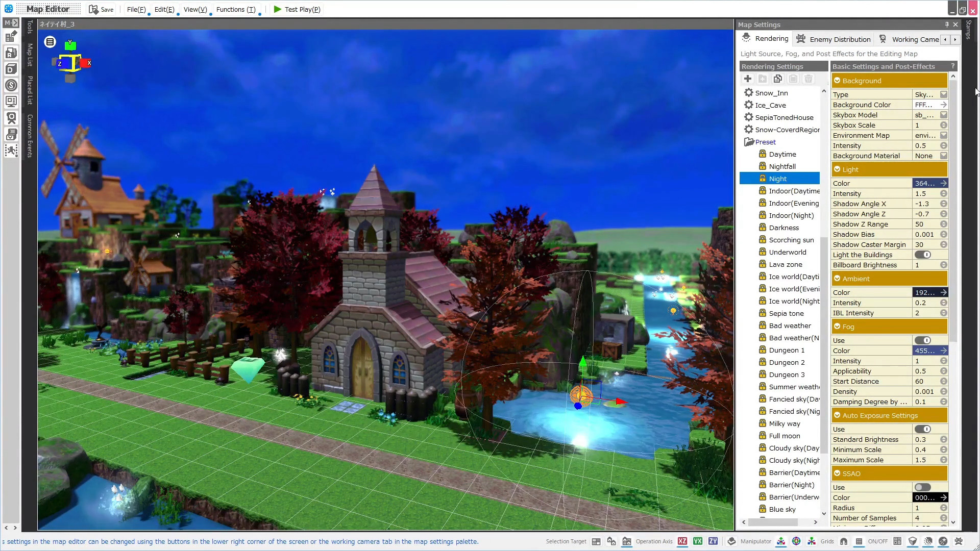This screenshot has width=980, height=551.
Task: Toggle the Grid display on/off
Action: pos(859,542)
